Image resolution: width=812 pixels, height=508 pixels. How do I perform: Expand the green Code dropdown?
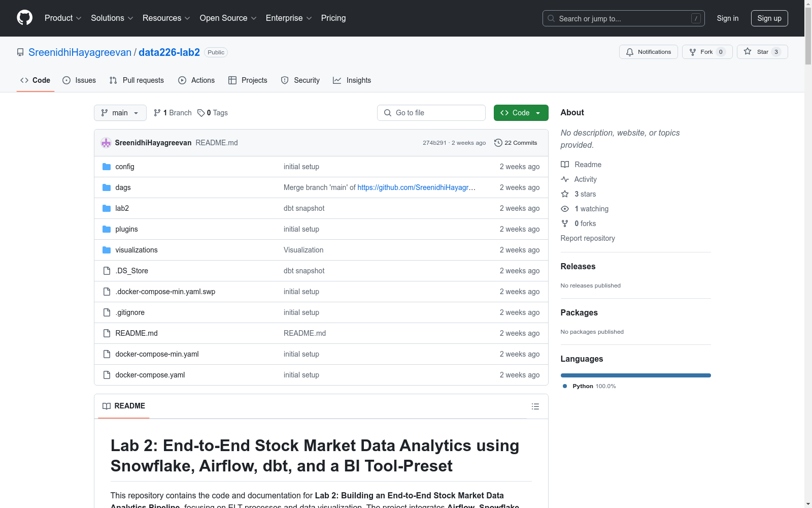(521, 113)
